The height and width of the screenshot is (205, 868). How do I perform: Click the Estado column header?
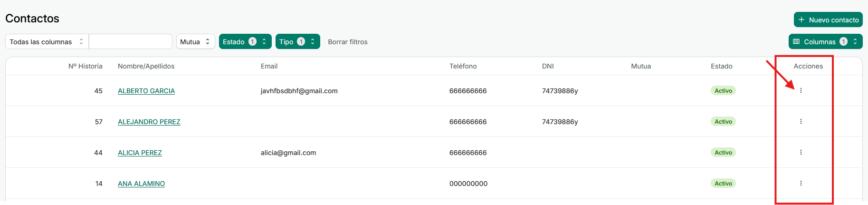point(721,66)
